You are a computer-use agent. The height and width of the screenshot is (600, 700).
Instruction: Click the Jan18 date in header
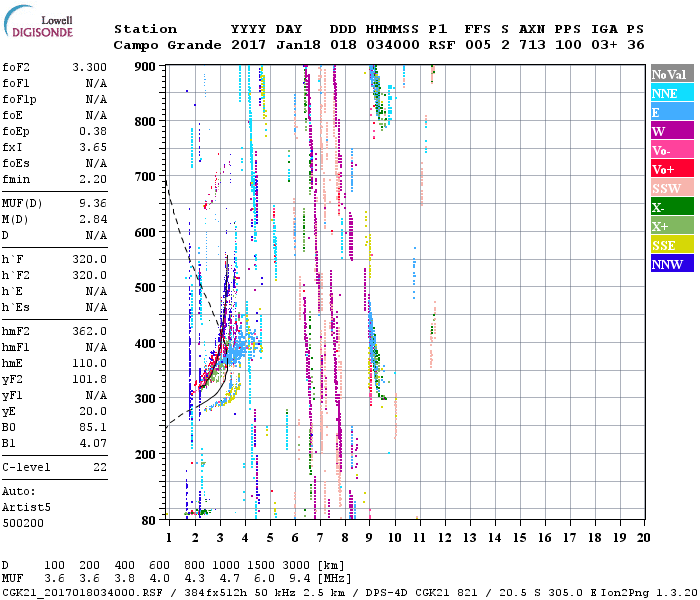298,45
